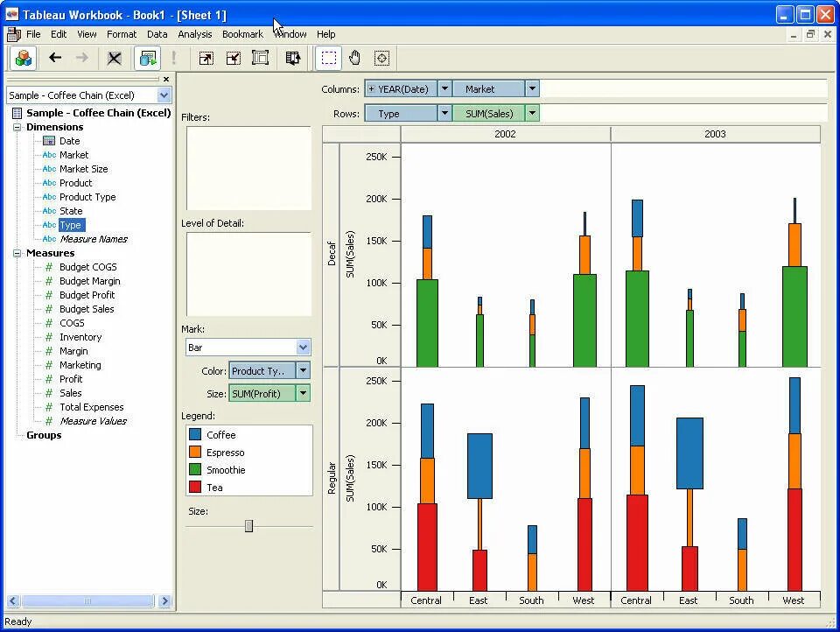Collapse the Dimensions tree section

pyautogui.click(x=17, y=127)
